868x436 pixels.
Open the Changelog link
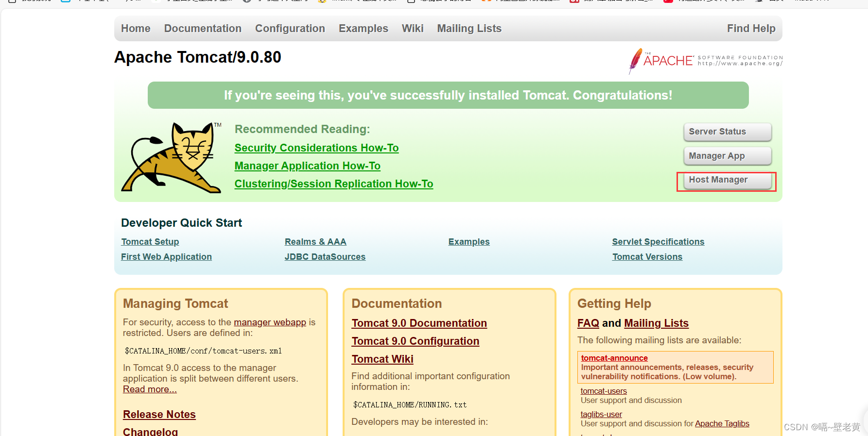click(x=150, y=432)
